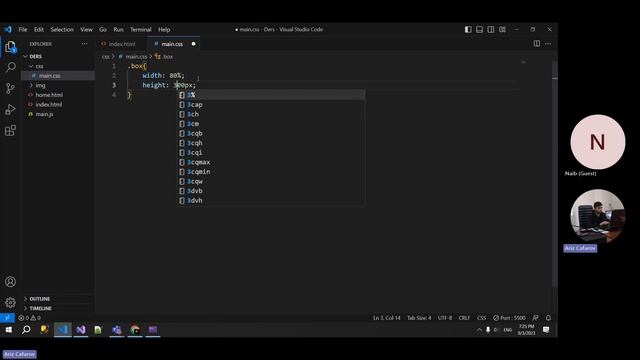Open the Go menu
This screenshot has height=360, width=640.
(x=103, y=29)
